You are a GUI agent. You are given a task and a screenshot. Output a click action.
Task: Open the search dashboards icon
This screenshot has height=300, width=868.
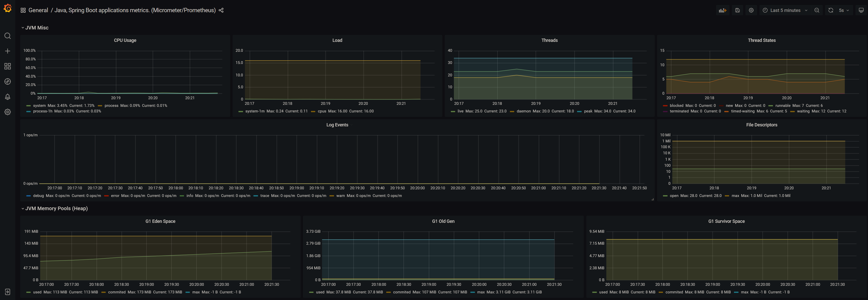pyautogui.click(x=7, y=36)
